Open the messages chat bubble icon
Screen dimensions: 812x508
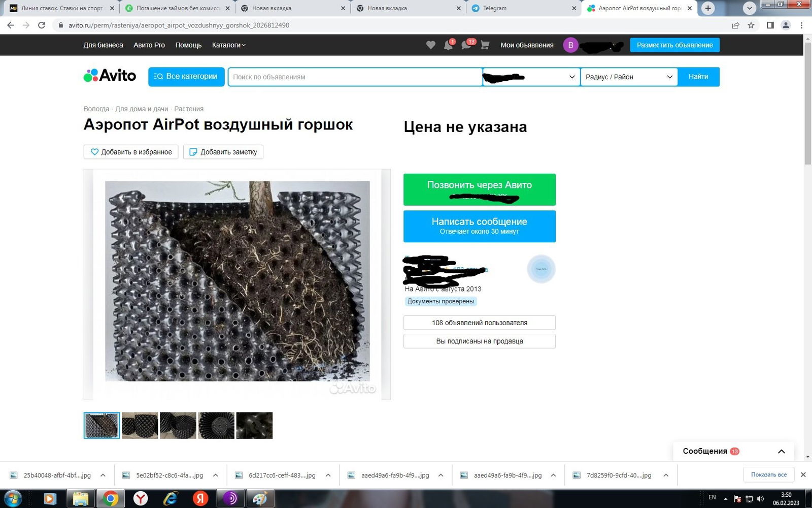(x=466, y=45)
